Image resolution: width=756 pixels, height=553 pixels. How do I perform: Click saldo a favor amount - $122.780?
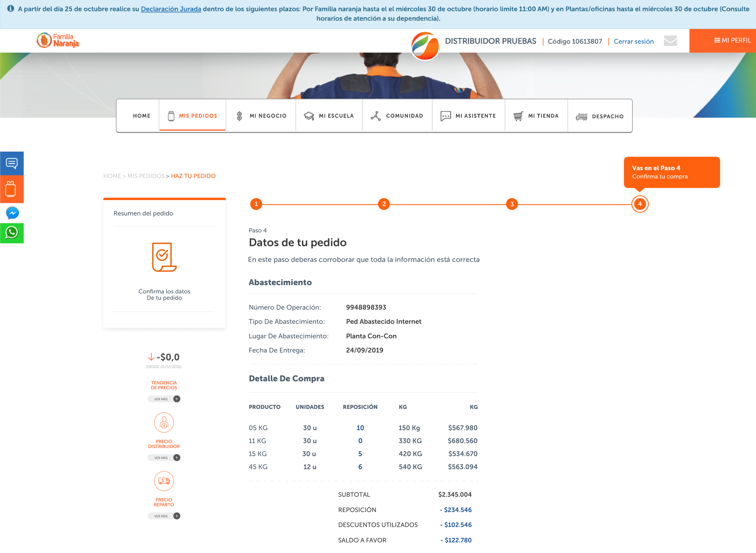point(456,540)
